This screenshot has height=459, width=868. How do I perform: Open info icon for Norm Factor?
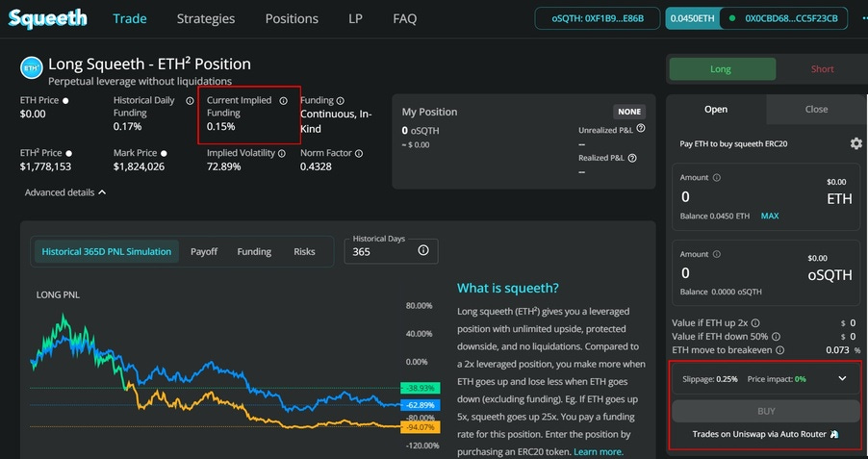[359, 153]
